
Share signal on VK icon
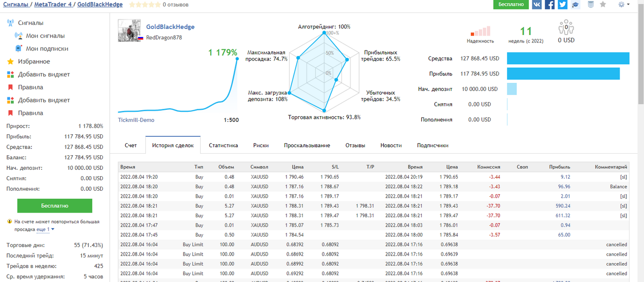click(x=537, y=4)
